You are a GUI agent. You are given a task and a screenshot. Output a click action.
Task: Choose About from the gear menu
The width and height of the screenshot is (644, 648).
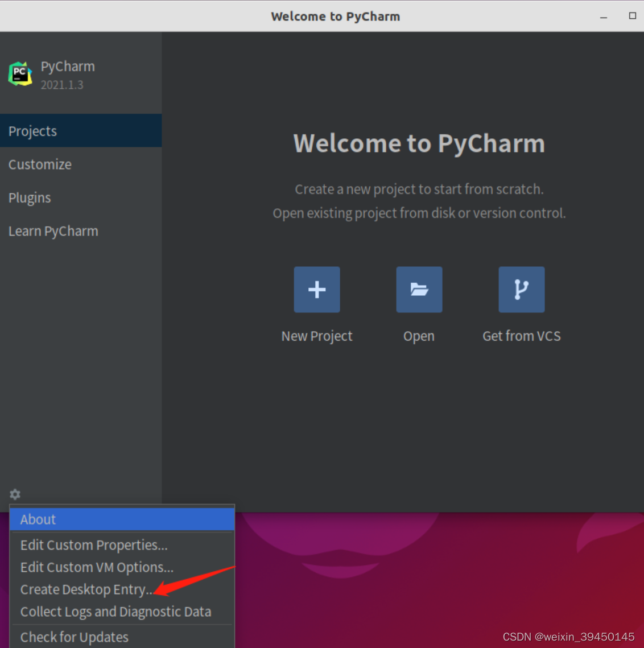(x=122, y=519)
